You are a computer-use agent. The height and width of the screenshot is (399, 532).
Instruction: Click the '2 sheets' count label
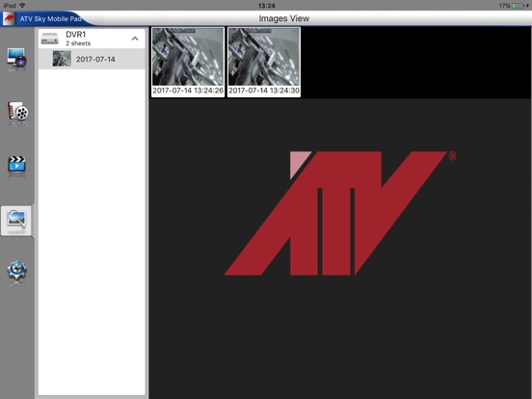pyautogui.click(x=78, y=43)
